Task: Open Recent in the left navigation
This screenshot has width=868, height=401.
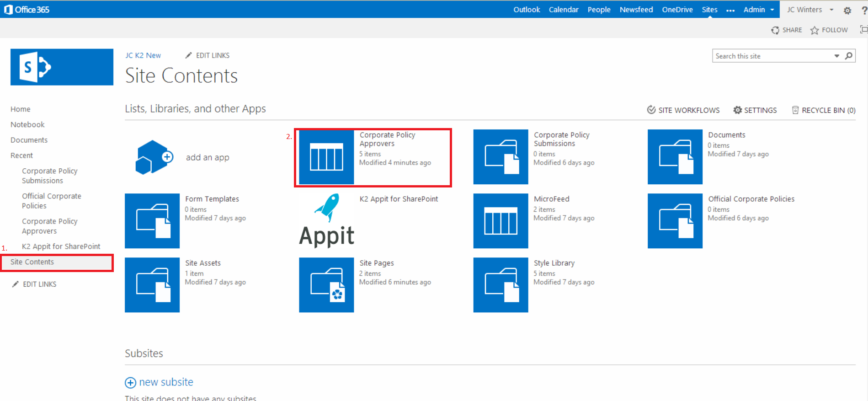Action: pyautogui.click(x=21, y=155)
